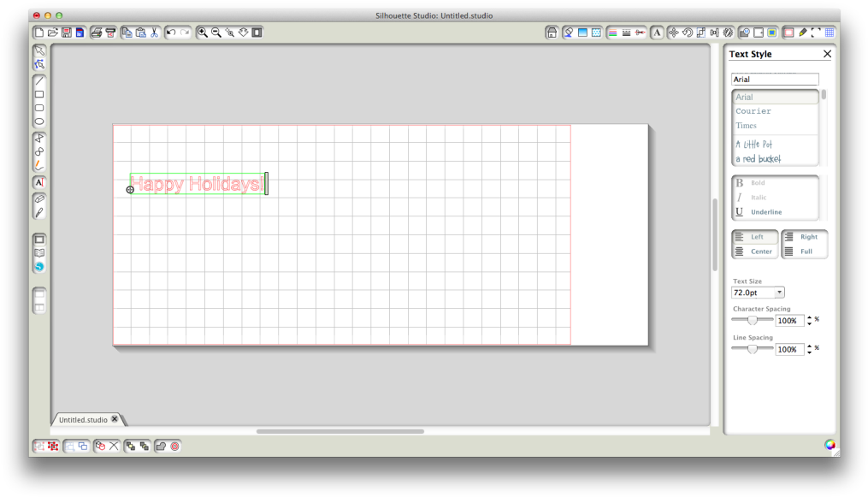
Task: Open a file with the folder icon
Action: pos(52,33)
